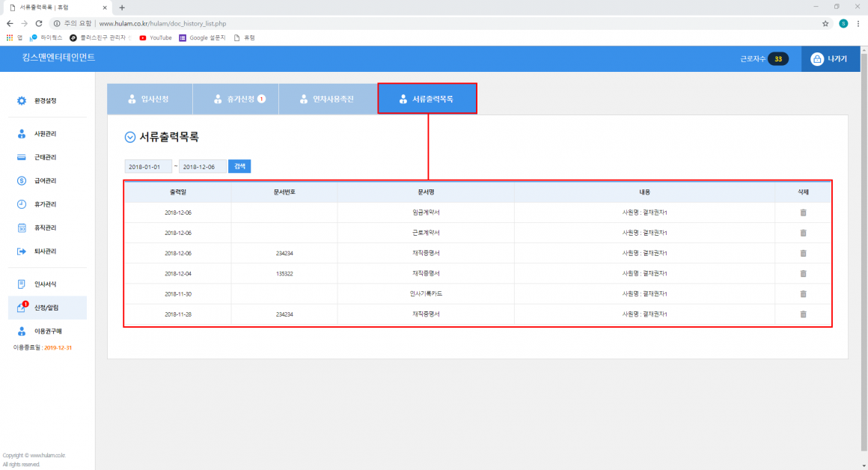Open the 휴가신청 tab

click(x=236, y=99)
